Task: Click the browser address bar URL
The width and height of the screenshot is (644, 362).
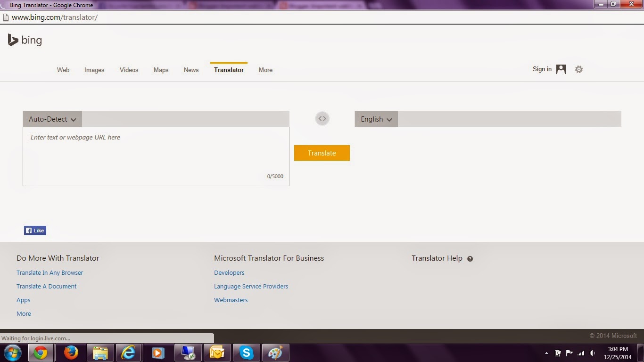Action: (x=55, y=17)
